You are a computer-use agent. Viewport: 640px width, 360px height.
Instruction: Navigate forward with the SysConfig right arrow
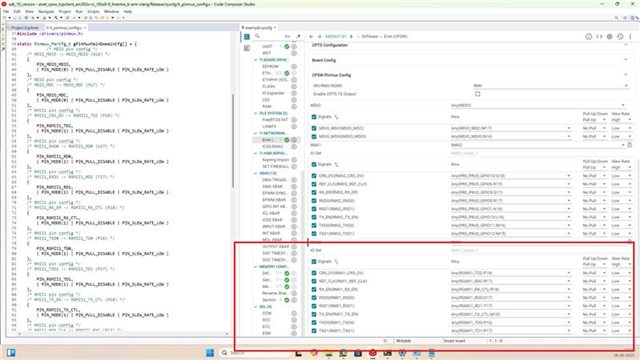tap(320, 36)
